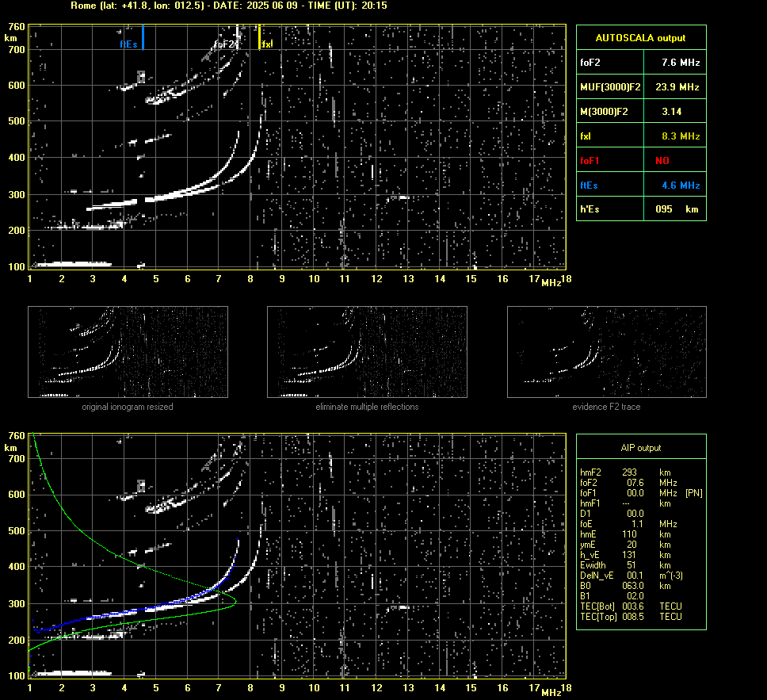This screenshot has width=767, height=700.
Task: Click the foF2 marker label on the top ionogram
Action: pos(224,44)
